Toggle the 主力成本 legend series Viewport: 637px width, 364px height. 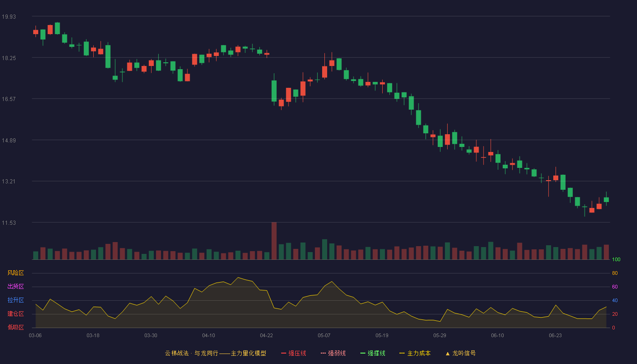click(415, 353)
